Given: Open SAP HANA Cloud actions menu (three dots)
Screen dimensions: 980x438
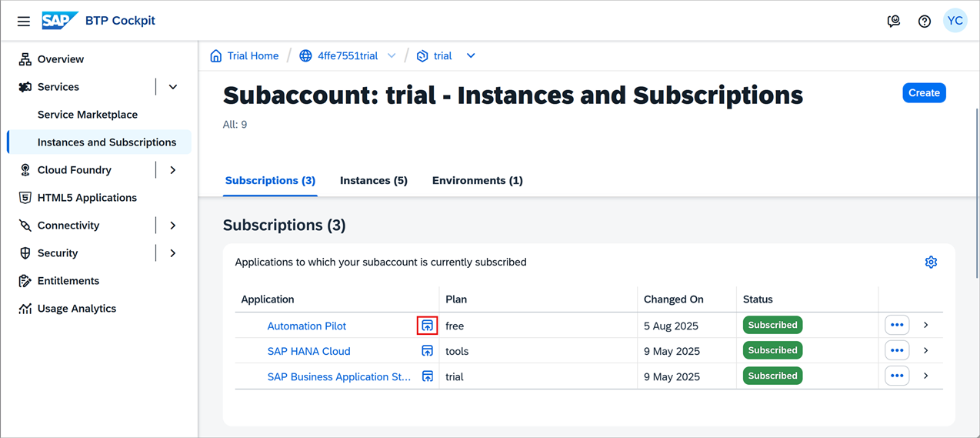Looking at the screenshot, I should 897,350.
